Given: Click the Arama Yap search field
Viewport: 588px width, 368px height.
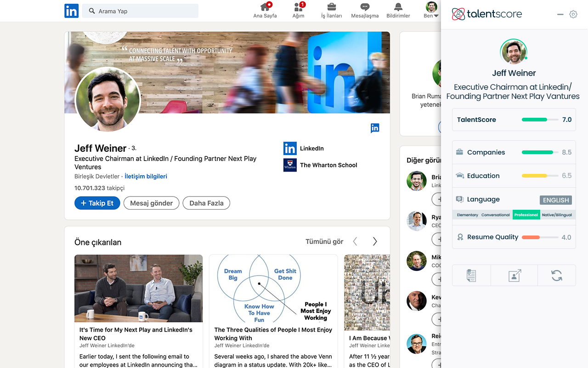Looking at the screenshot, I should [140, 11].
